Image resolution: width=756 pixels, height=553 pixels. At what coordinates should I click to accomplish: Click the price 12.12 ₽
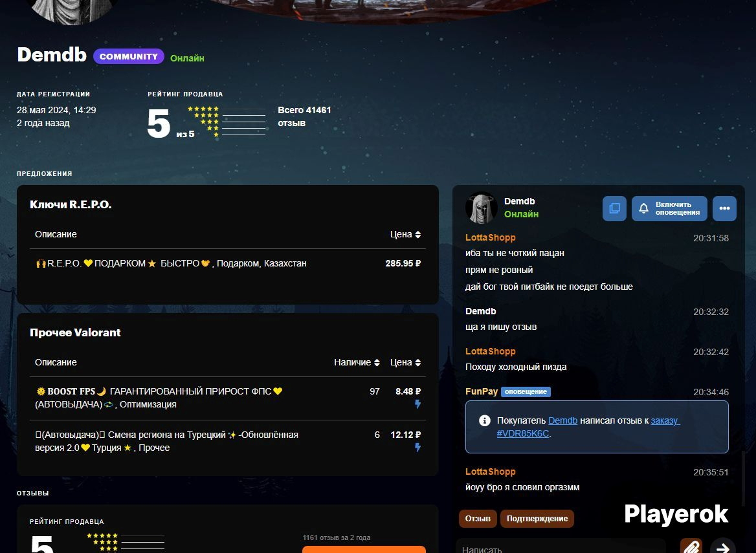pos(405,435)
